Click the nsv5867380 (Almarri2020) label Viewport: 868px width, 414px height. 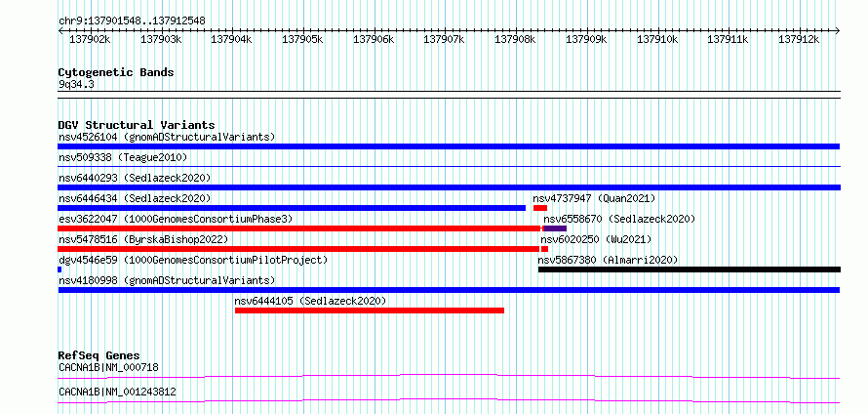pos(608,260)
